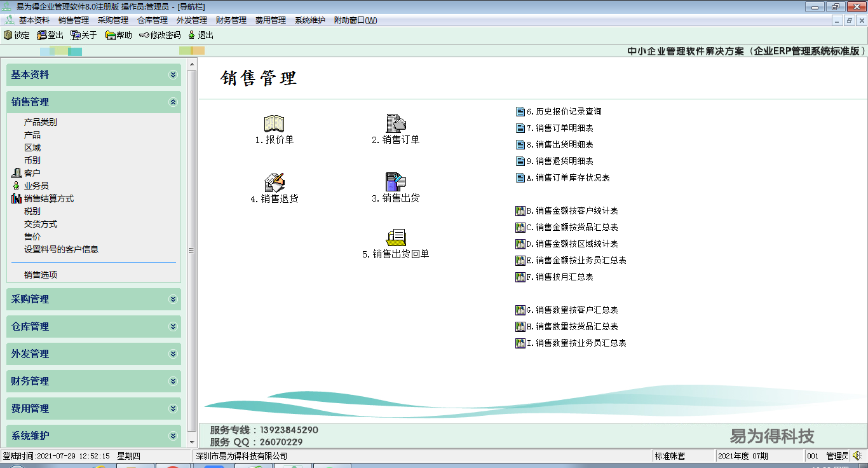Screen dimensions: 868x468
Task: Open the 系统维护 menu
Action: (309, 20)
